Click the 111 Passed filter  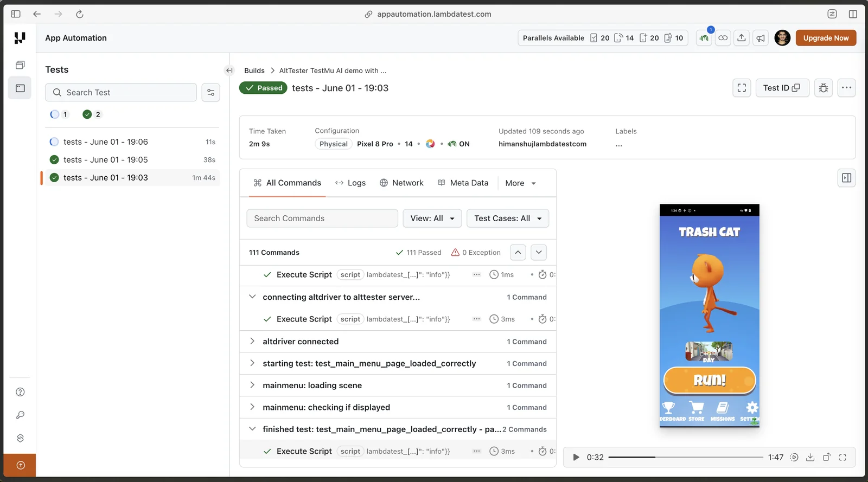click(418, 253)
